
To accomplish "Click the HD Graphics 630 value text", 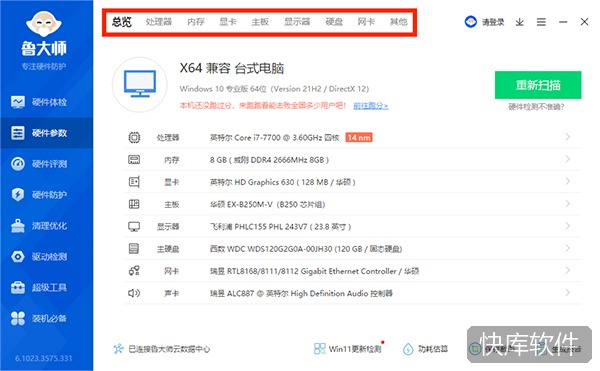I will pyautogui.click(x=282, y=182).
